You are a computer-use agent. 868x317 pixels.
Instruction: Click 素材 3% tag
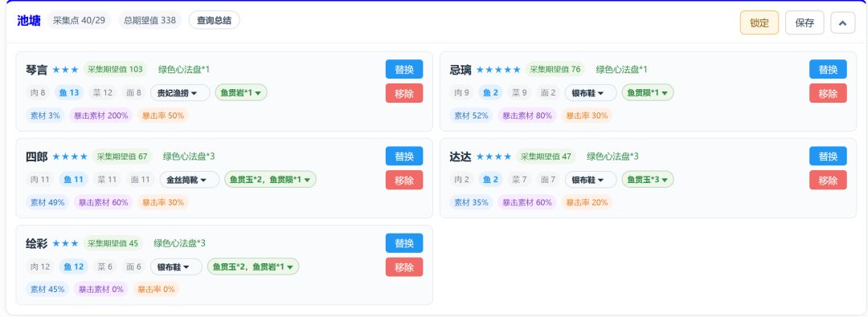45,116
